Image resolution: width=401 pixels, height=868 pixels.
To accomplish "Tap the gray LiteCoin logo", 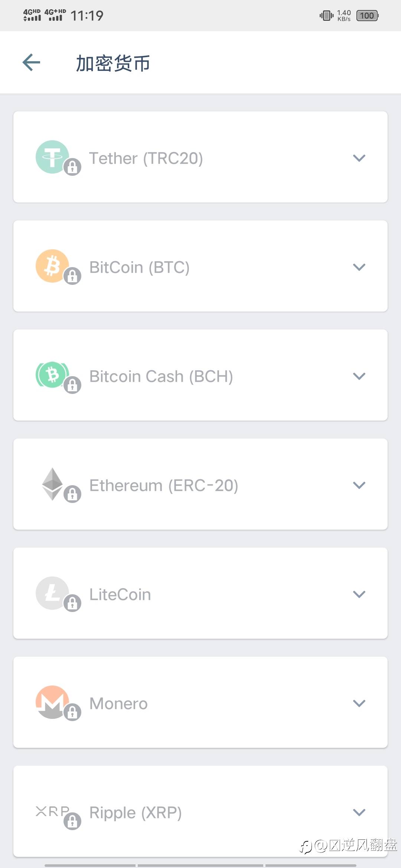I will (x=52, y=593).
